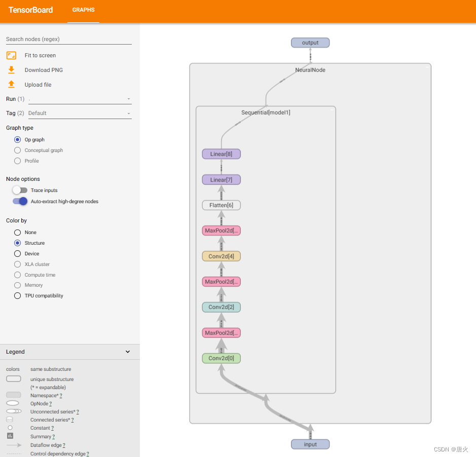This screenshot has height=457, width=476.
Task: Open the Constant help question mark
Action: click(53, 428)
